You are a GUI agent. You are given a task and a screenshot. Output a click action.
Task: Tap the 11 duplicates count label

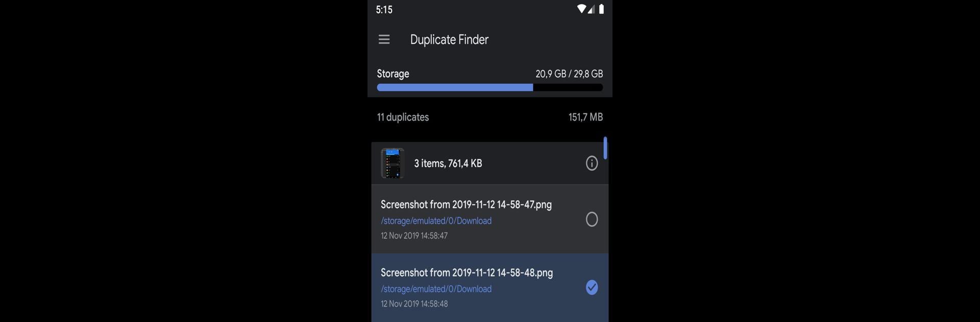(x=403, y=117)
